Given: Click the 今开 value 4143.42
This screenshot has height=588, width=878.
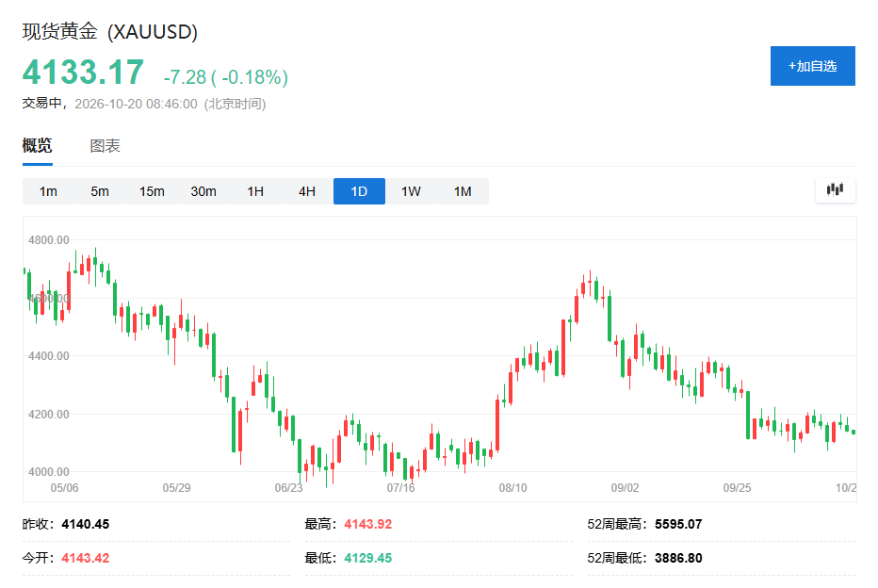Looking at the screenshot, I should [85, 558].
